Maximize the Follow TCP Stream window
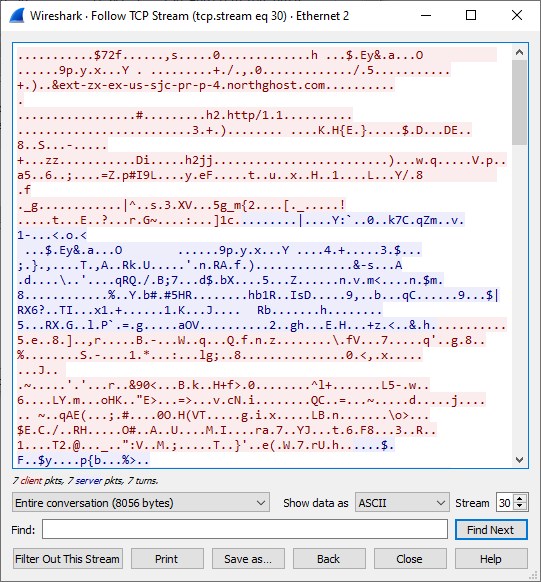This screenshot has width=541, height=582. (471, 16)
